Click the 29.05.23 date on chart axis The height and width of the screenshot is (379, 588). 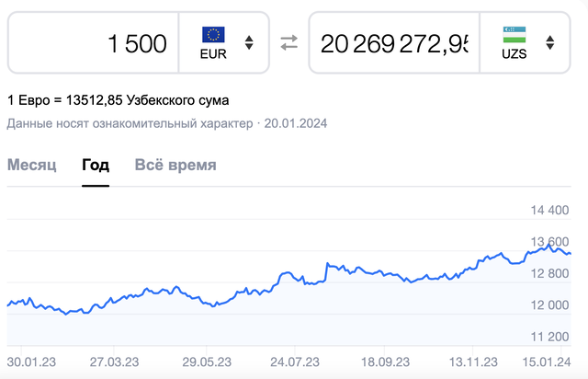point(207,362)
